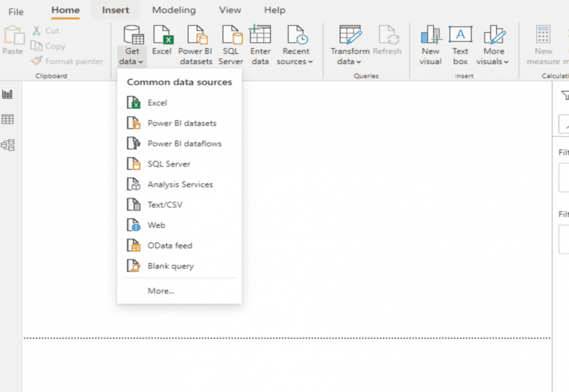Click the Power BI datasets ribbon icon
The height and width of the screenshot is (392, 569).
[x=196, y=44]
